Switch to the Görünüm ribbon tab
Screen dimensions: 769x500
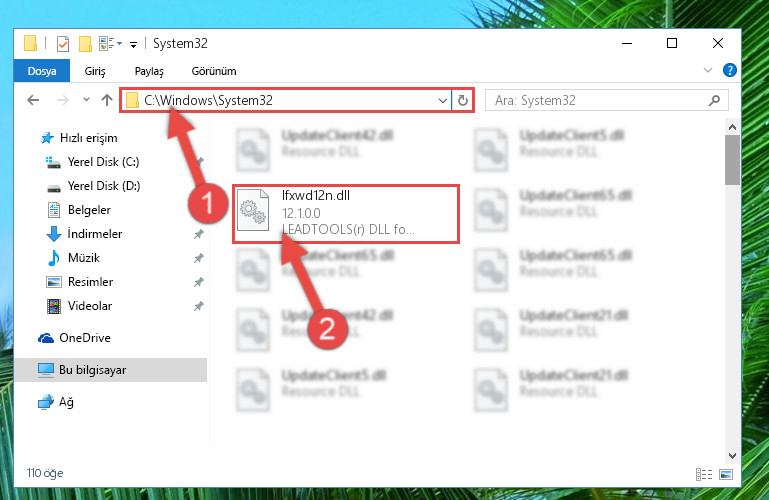coord(214,71)
